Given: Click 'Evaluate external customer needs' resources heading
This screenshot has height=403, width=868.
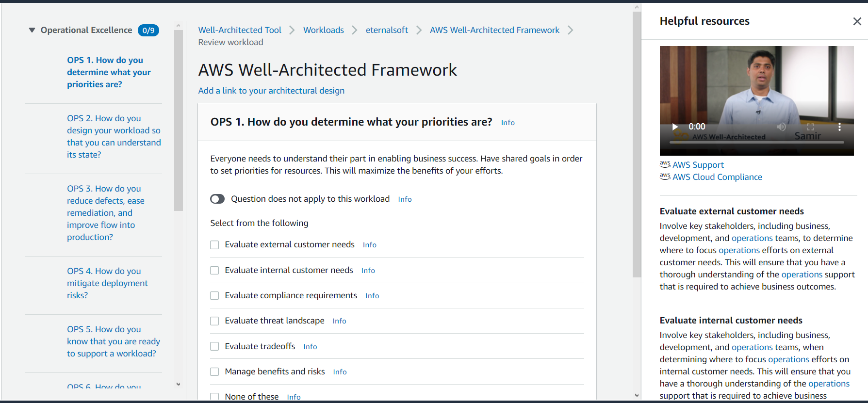Looking at the screenshot, I should (x=732, y=211).
